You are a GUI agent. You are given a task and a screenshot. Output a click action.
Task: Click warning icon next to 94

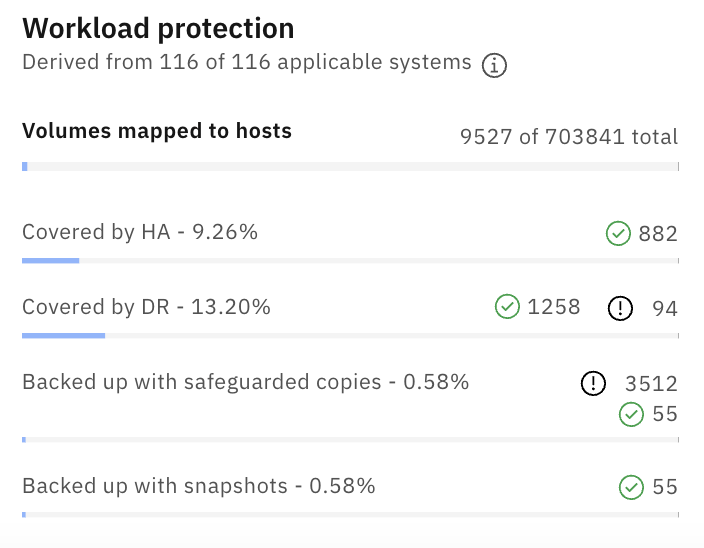pyautogui.click(x=620, y=308)
